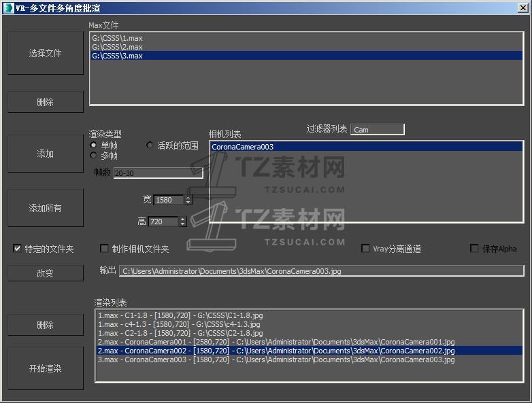Click the 删除 button beside Max文件 list
The width and height of the screenshot is (532, 403).
coord(46,102)
